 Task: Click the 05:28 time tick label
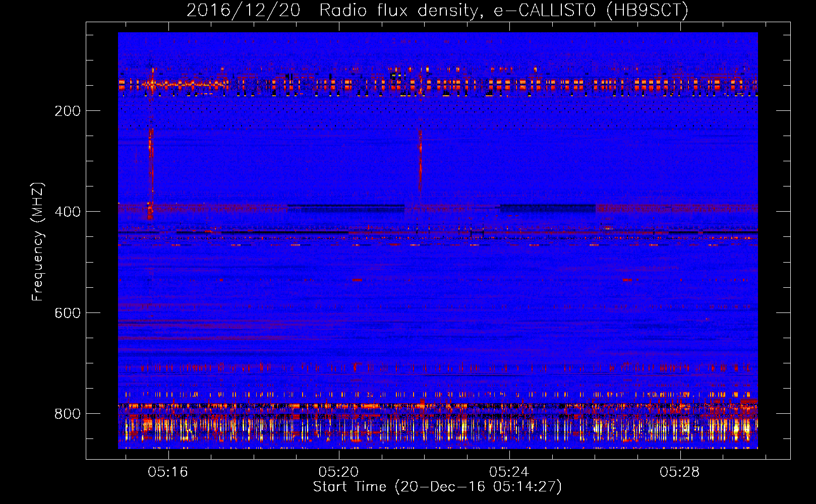tap(680, 472)
